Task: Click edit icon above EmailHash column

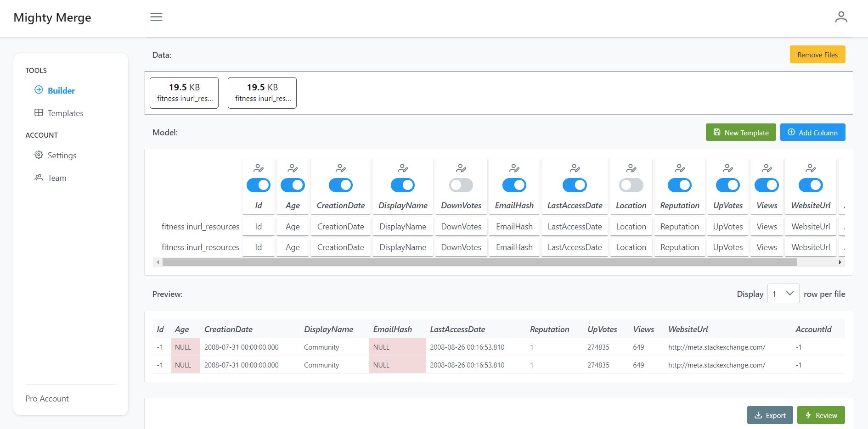Action: (x=514, y=168)
